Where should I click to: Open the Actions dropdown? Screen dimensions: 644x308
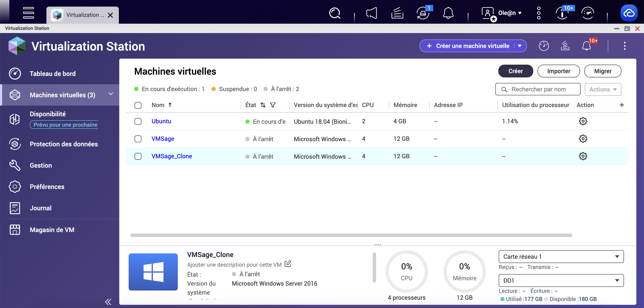pyautogui.click(x=603, y=89)
